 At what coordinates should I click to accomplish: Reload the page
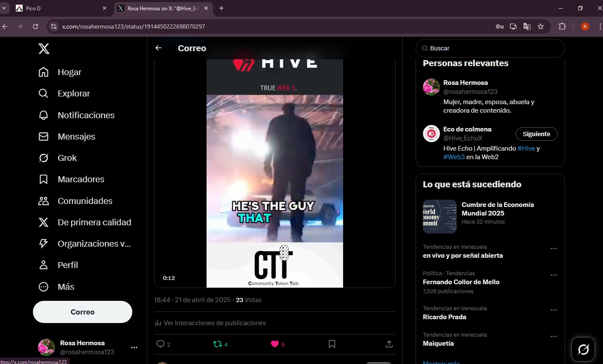[x=35, y=26]
